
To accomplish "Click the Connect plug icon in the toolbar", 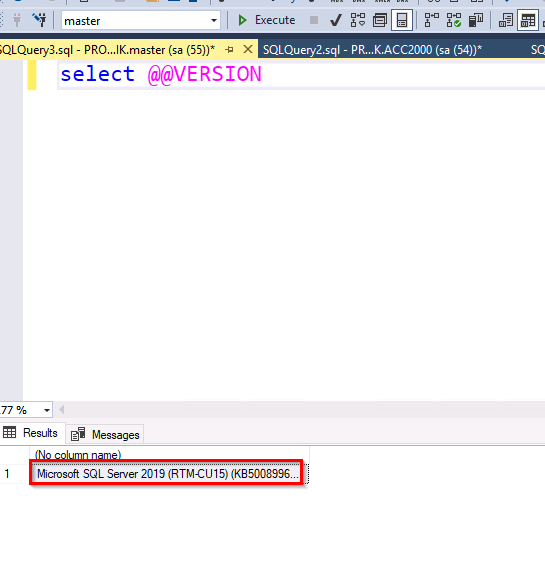I will (x=17, y=20).
